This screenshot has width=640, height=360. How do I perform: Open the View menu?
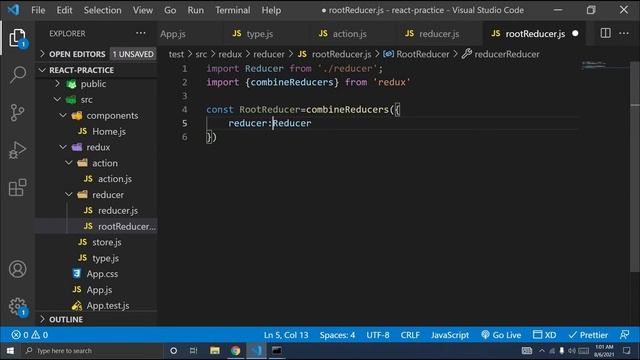point(142,10)
